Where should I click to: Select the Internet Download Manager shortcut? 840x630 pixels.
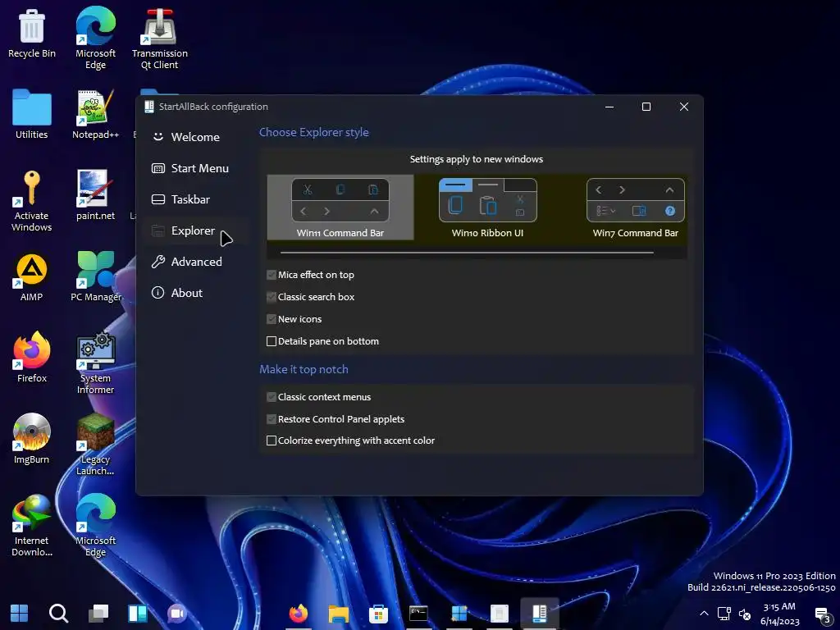pos(32,526)
